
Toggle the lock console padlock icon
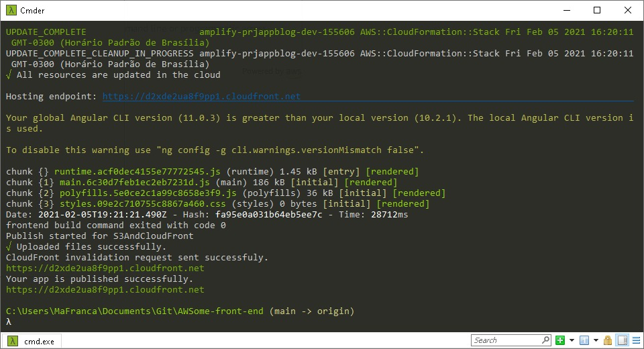click(608, 340)
